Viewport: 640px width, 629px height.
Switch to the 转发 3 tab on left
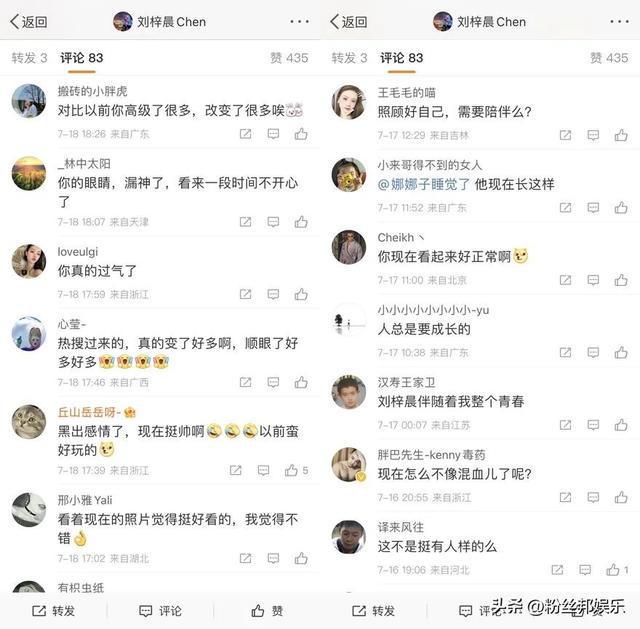point(29,58)
